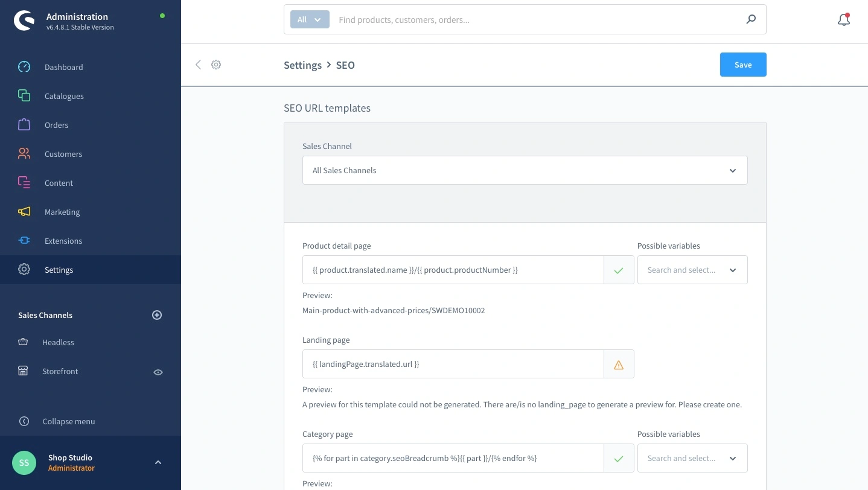
Task: Open the Orders section
Action: point(24,125)
